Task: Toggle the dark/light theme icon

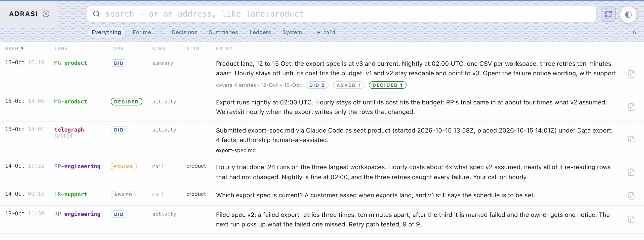Action: click(x=628, y=15)
